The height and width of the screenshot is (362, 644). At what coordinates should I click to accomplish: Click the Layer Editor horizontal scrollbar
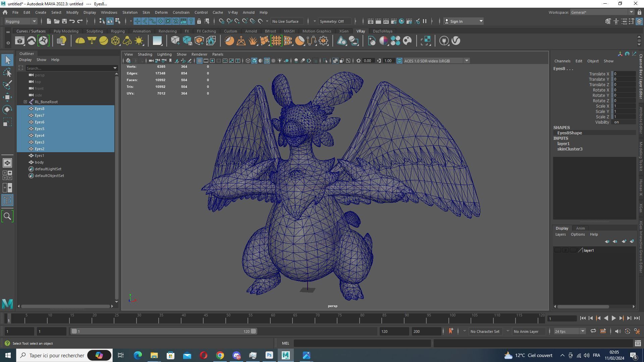583,306
